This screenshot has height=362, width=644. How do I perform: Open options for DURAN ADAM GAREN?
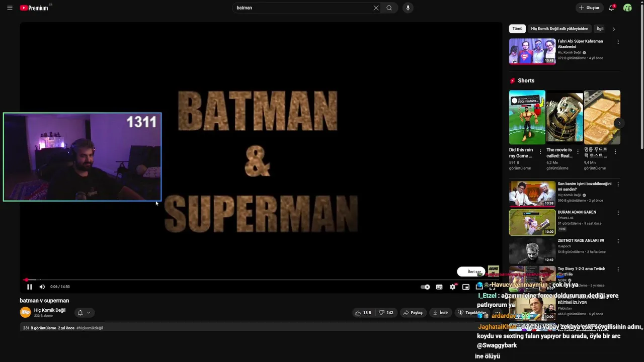coord(618,213)
